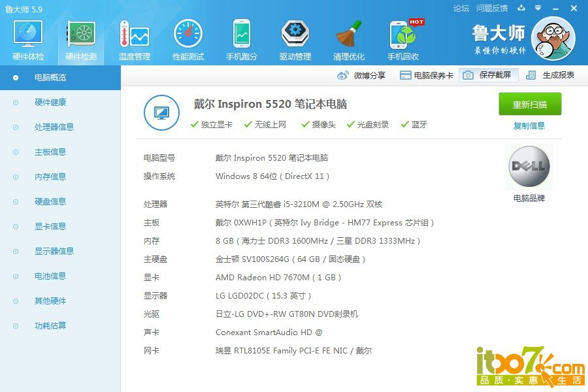Select 电脑概览 in the sidebar
The width and height of the screenshot is (588, 392).
point(60,78)
